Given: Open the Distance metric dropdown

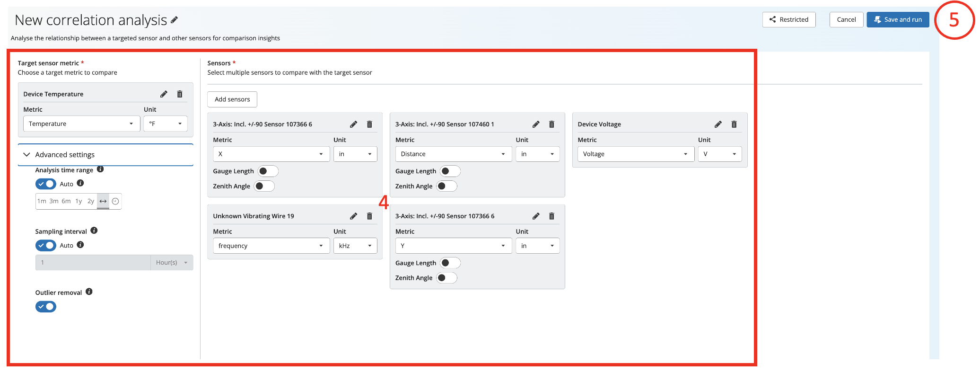Looking at the screenshot, I should point(454,154).
